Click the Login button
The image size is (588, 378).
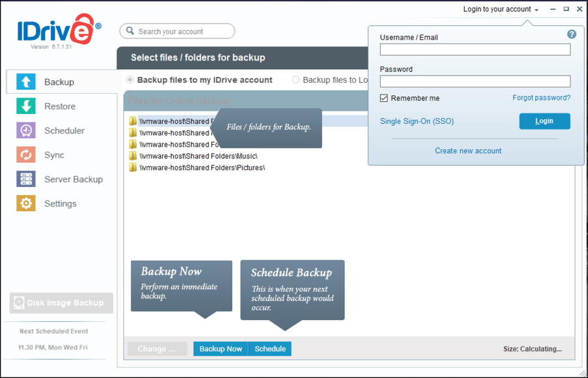(x=544, y=121)
